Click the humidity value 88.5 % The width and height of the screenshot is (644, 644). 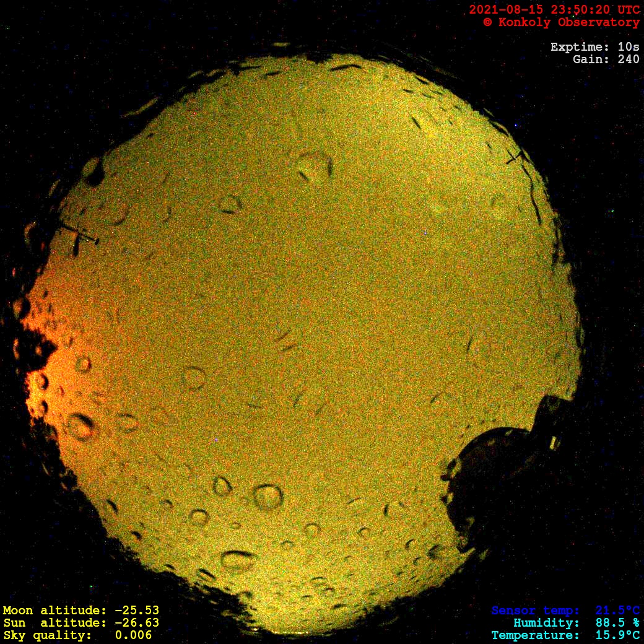617,623
